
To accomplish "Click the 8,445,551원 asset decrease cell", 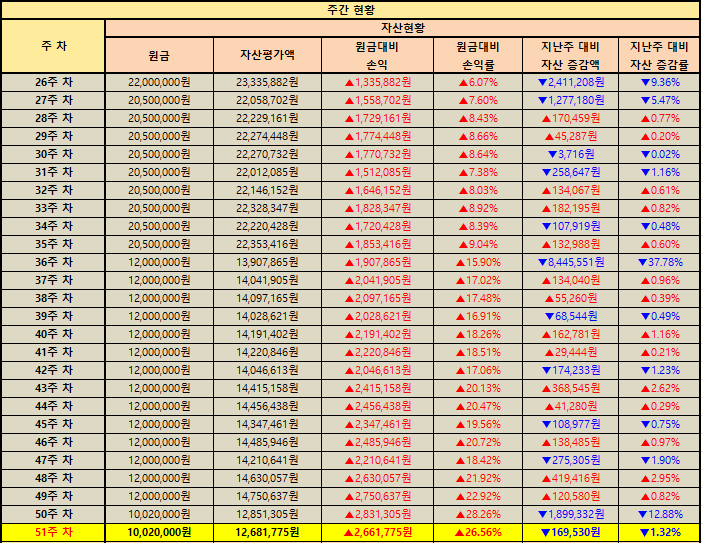I will click(570, 262).
